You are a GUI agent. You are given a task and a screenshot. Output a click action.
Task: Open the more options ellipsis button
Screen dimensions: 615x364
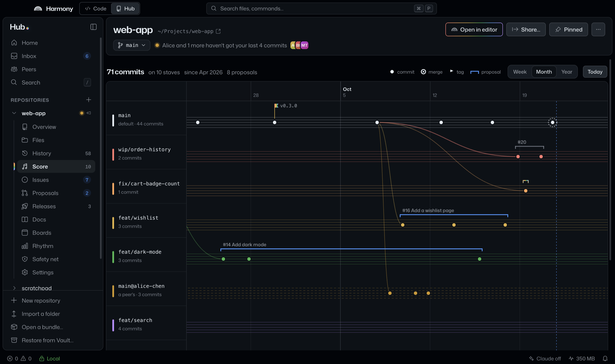(598, 29)
